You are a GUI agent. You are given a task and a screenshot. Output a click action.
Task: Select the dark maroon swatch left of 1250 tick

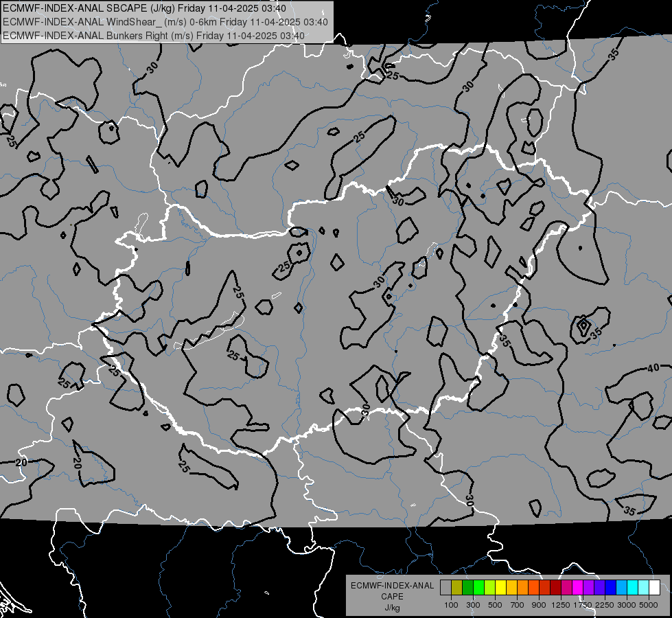click(x=555, y=588)
